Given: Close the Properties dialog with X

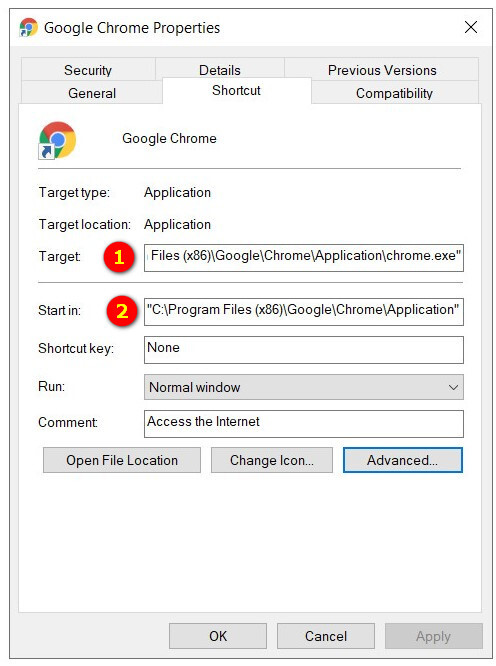Looking at the screenshot, I should coord(471,27).
